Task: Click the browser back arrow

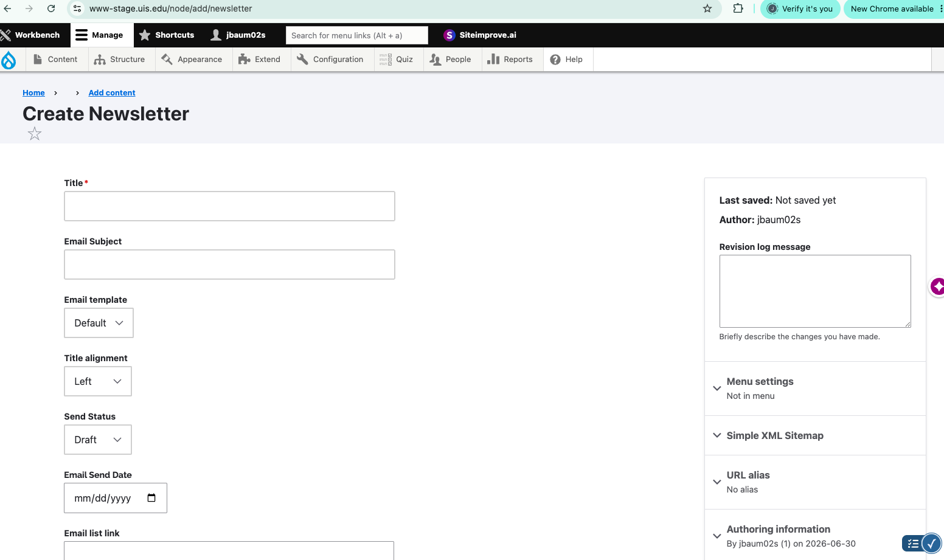Action: [8, 9]
